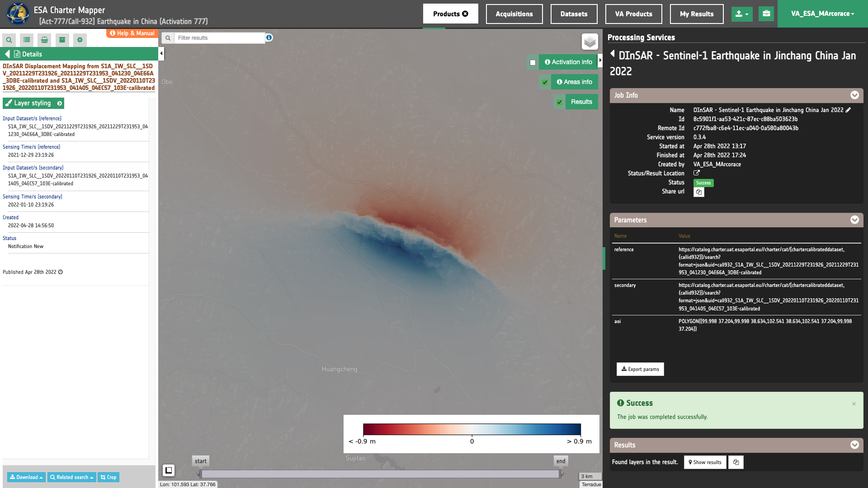Select the secondary parameter URL text
Viewport: 868px width, 488px height.
769,297
